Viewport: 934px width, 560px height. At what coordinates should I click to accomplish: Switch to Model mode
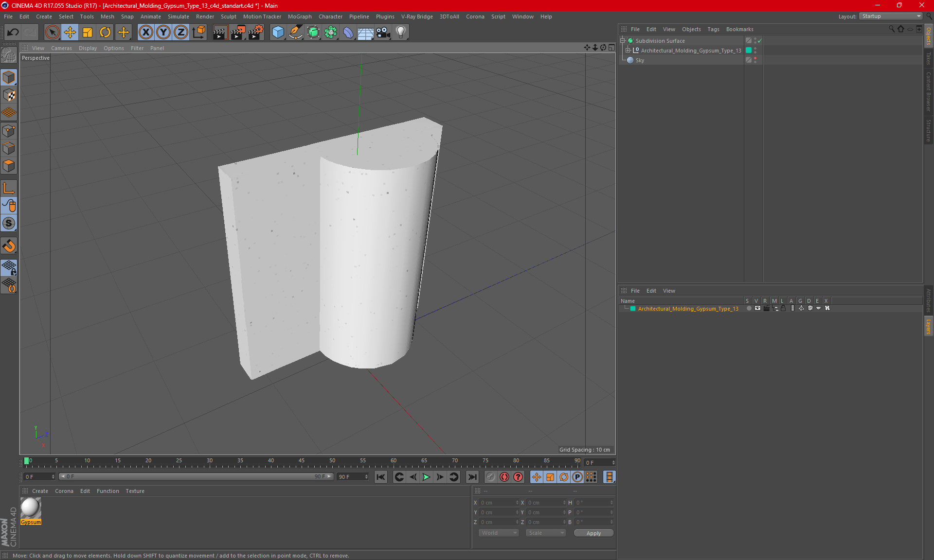click(x=9, y=77)
